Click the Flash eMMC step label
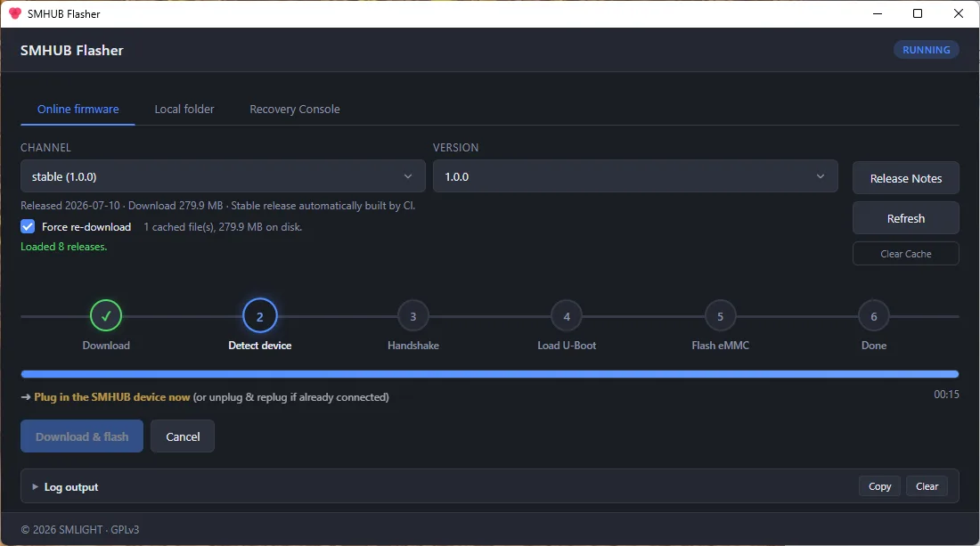 (x=720, y=346)
